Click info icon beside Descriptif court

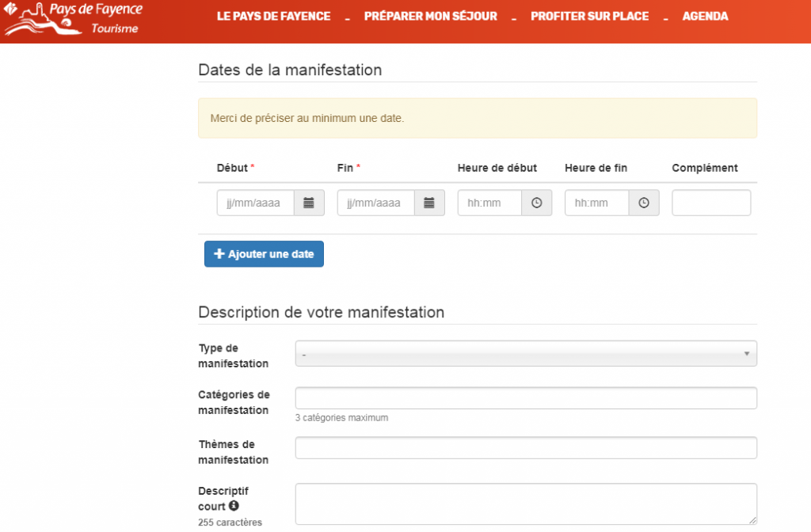234,506
